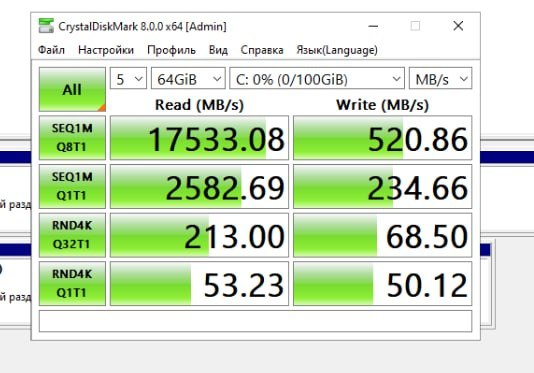Click the Write (MB/s) column header

[x=382, y=105]
